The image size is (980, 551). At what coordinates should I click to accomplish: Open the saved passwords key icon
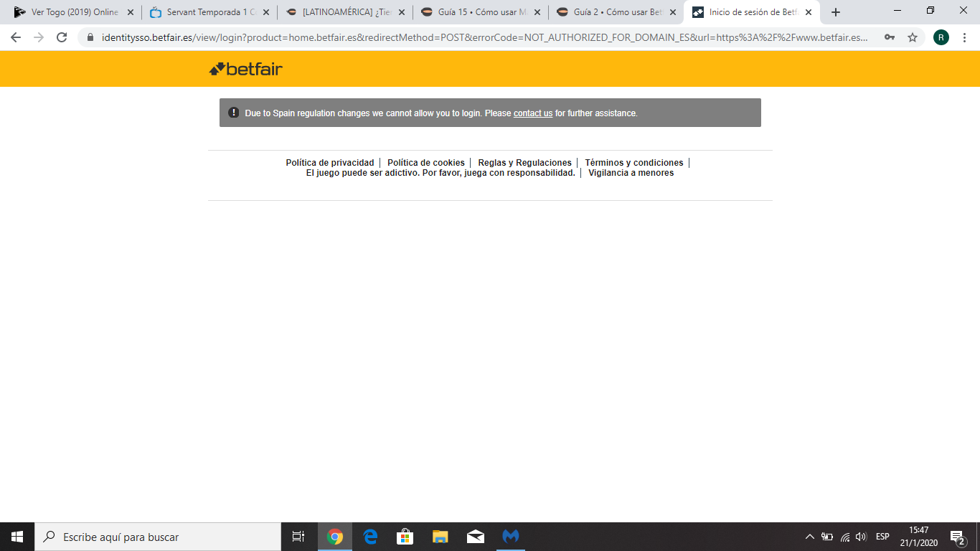(x=890, y=37)
